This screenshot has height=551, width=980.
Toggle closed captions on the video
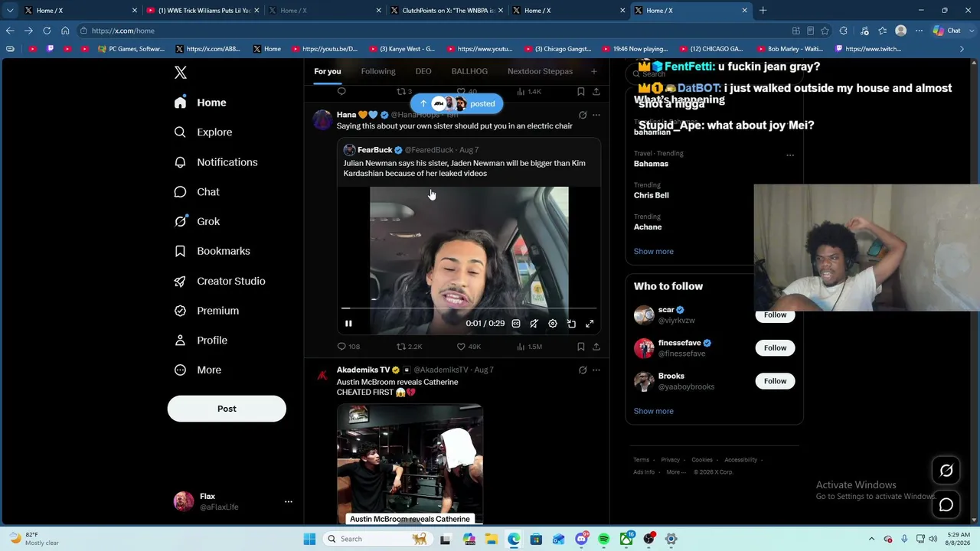[x=516, y=324]
